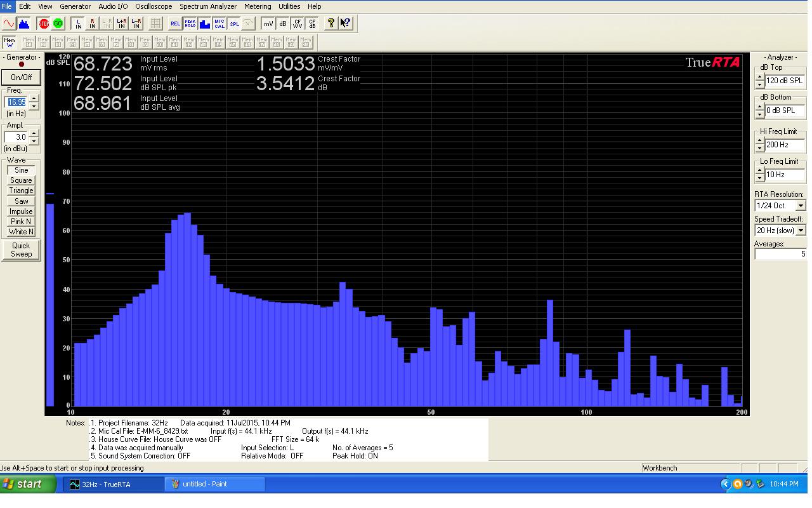This screenshot has width=812, height=508.
Task: Select Mem W workbench memory button
Action: click(x=10, y=43)
